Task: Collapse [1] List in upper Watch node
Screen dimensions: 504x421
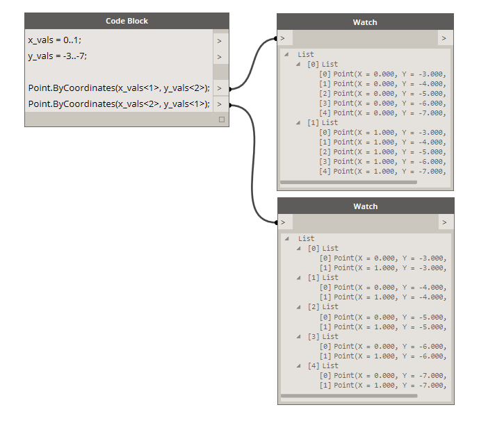Action: click(x=298, y=123)
